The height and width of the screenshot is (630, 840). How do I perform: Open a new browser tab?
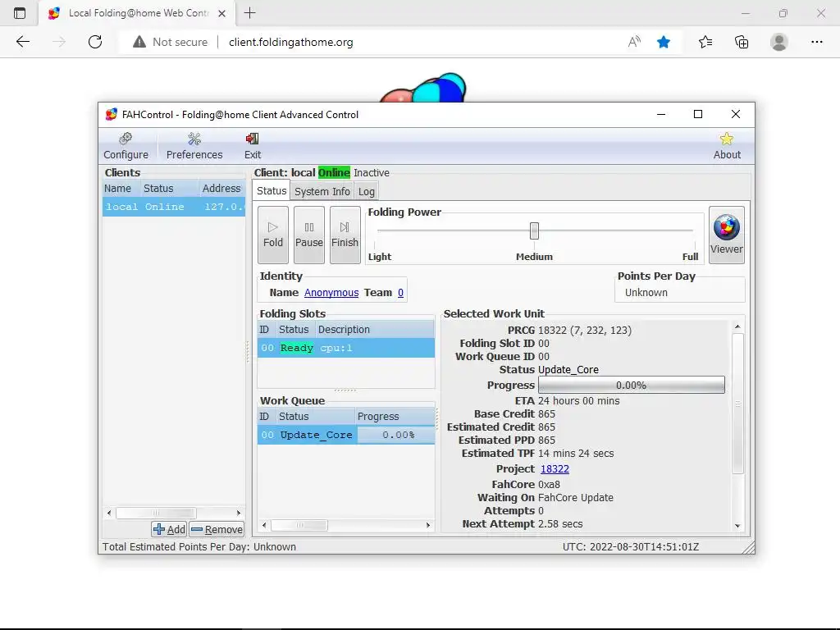(x=249, y=13)
